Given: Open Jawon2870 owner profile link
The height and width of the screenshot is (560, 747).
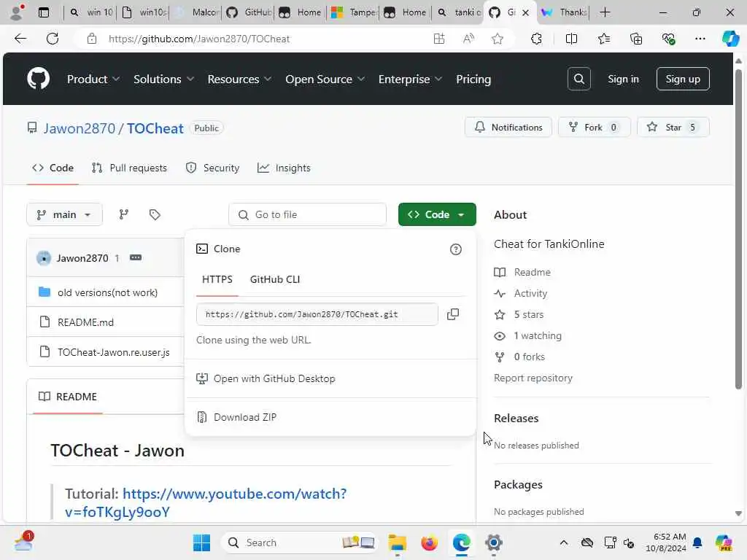Looking at the screenshot, I should point(80,128).
